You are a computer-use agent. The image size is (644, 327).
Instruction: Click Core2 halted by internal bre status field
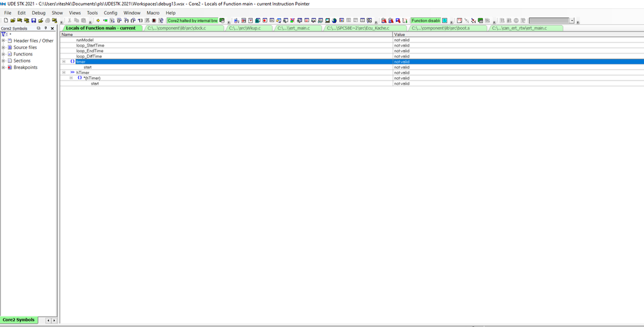coord(193,21)
